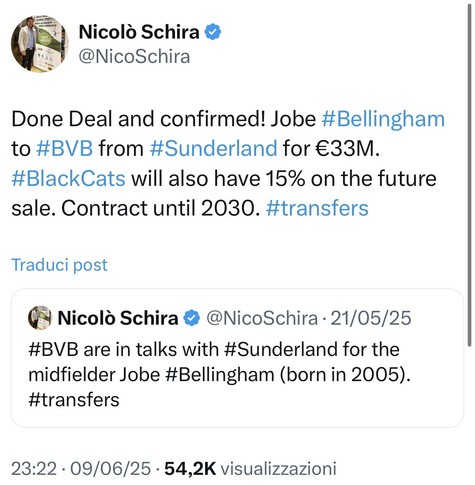Open the #Bellingham hashtag in main post
The height and width of the screenshot is (485, 475).
click(383, 119)
